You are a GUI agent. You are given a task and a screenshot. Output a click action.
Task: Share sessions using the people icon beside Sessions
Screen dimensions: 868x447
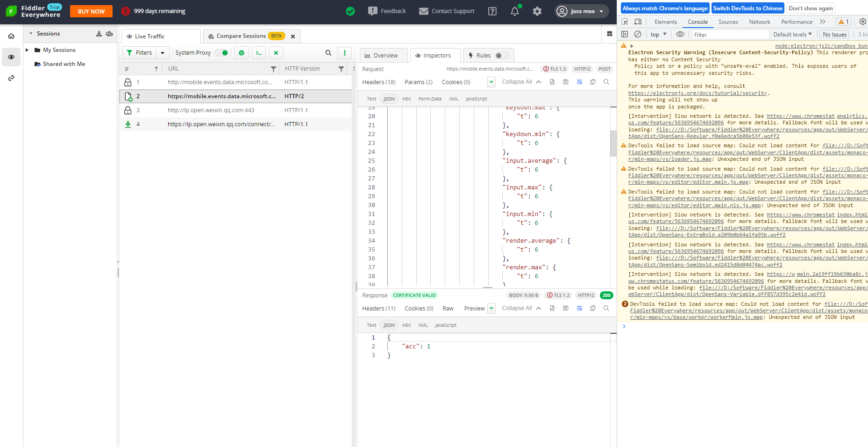point(109,34)
